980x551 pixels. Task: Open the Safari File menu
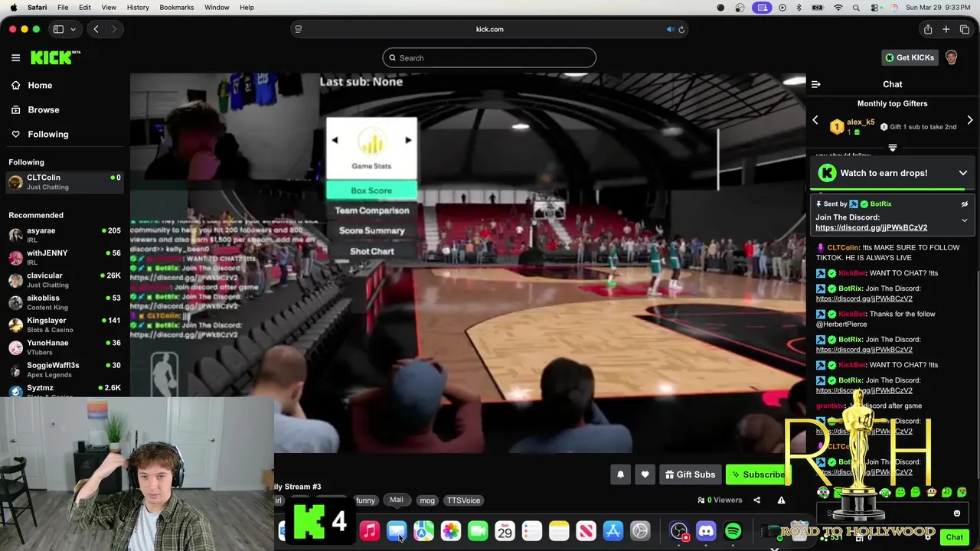click(x=63, y=8)
